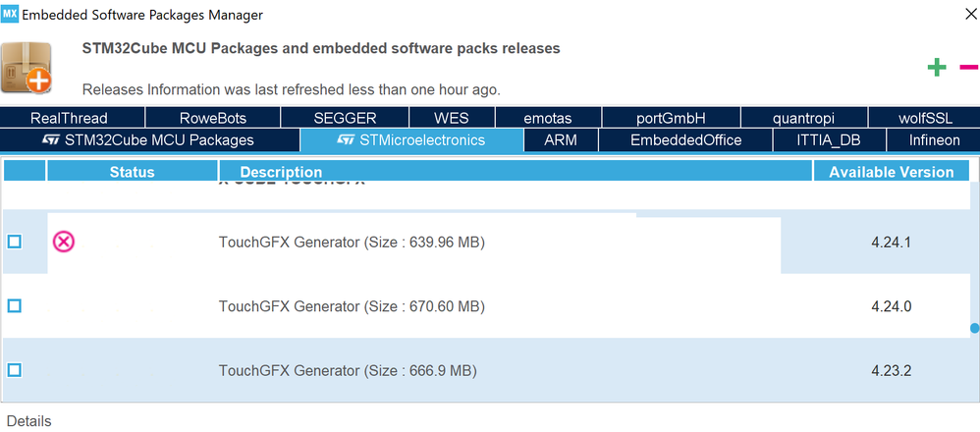Image resolution: width=980 pixels, height=432 pixels.
Task: Select the TouchGFX Generator 4.23.2 checkbox
Action: tap(14, 370)
